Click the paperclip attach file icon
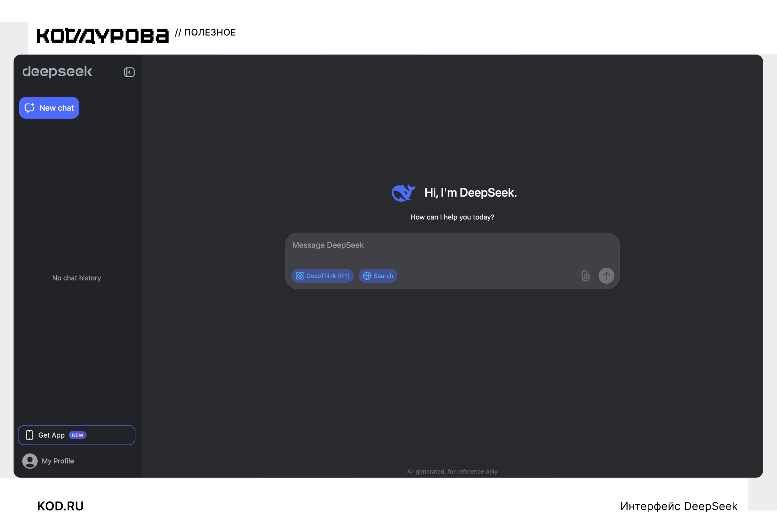The width and height of the screenshot is (777, 532). click(585, 276)
